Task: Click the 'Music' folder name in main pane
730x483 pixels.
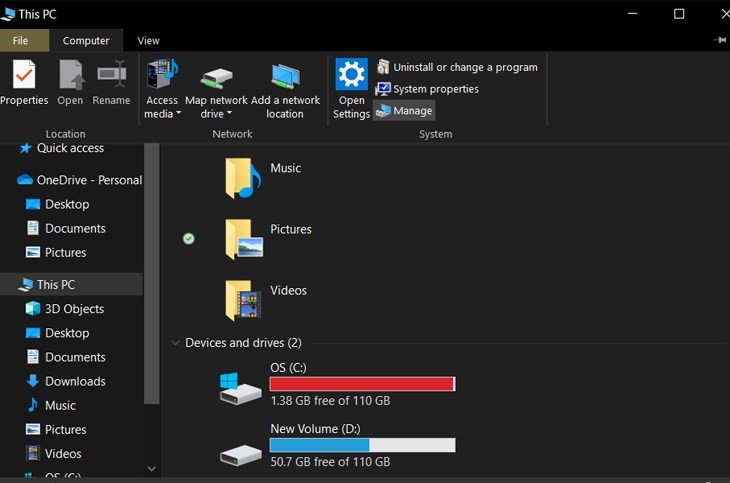Action: [x=285, y=168]
